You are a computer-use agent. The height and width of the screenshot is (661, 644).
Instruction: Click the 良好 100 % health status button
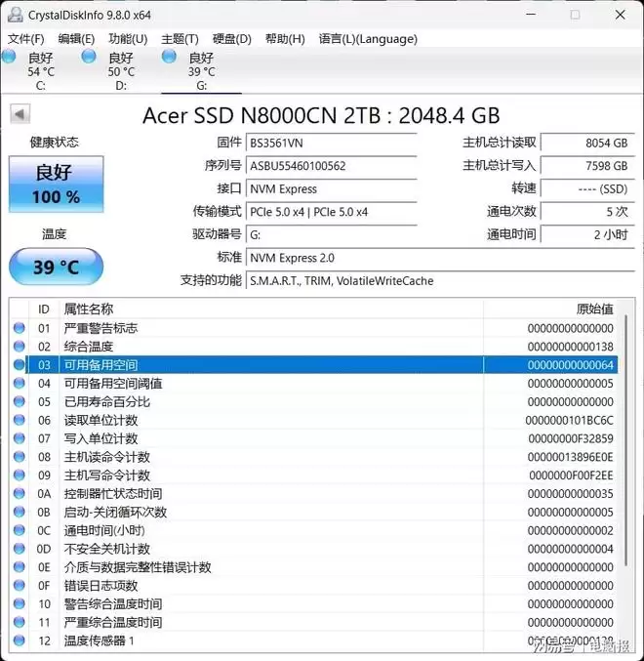click(x=56, y=184)
